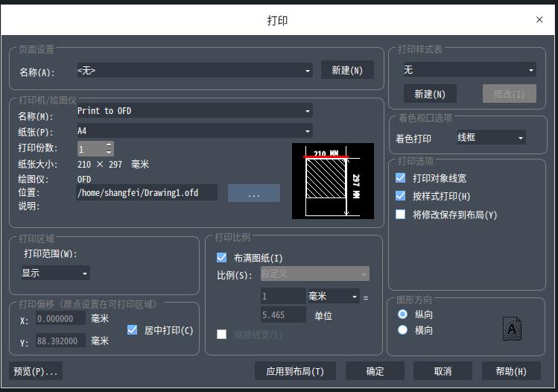Close the 打印 dialog with the X
Viewport: 558px width, 392px height.
pos(539,19)
